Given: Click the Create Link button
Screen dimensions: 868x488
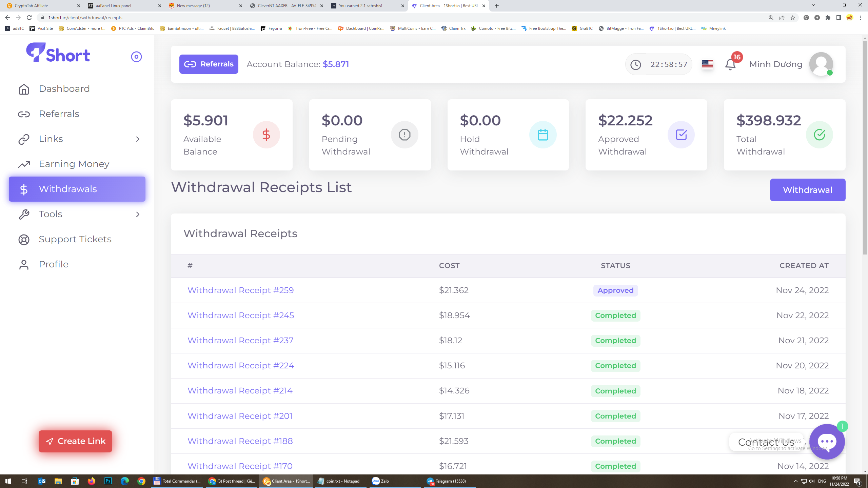Looking at the screenshot, I should [x=75, y=441].
